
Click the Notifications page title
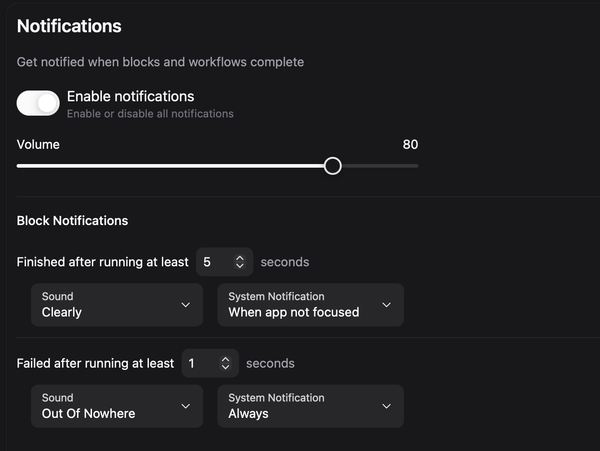69,26
